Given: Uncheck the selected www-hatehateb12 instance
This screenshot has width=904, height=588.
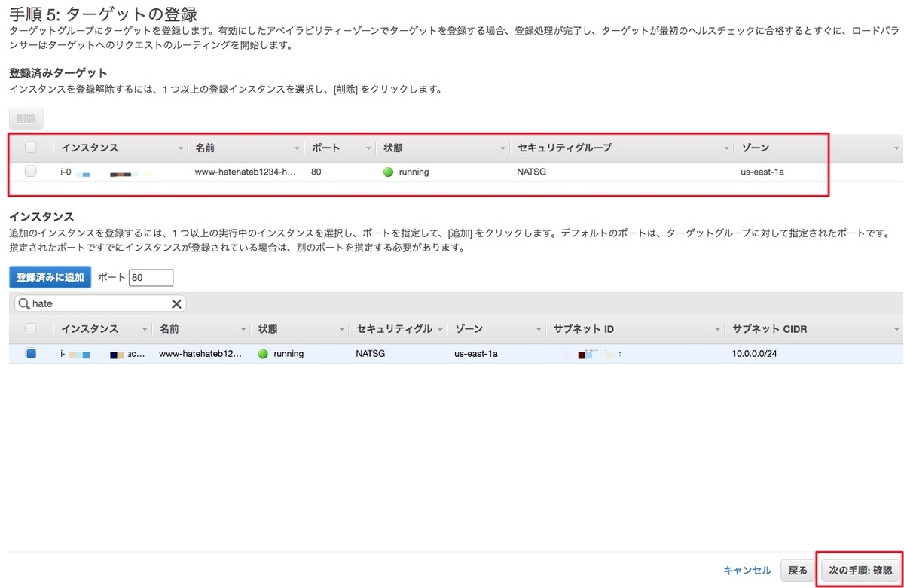Looking at the screenshot, I should 30,353.
